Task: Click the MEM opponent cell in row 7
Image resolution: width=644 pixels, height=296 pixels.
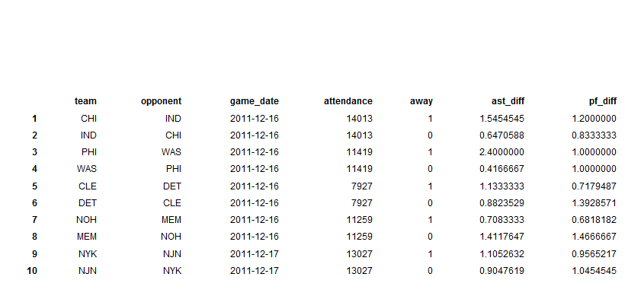Action: tap(171, 220)
